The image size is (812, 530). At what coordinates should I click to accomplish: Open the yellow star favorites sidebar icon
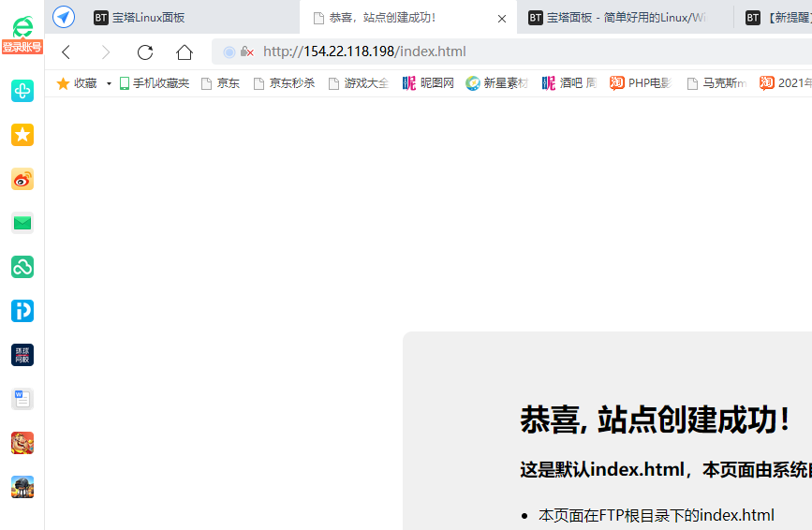[22, 135]
